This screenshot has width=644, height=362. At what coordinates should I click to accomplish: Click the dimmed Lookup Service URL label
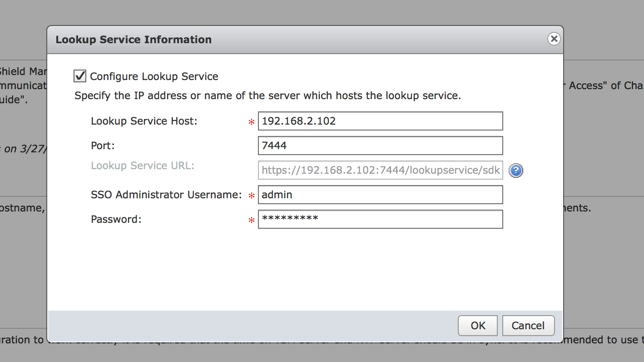pos(143,166)
